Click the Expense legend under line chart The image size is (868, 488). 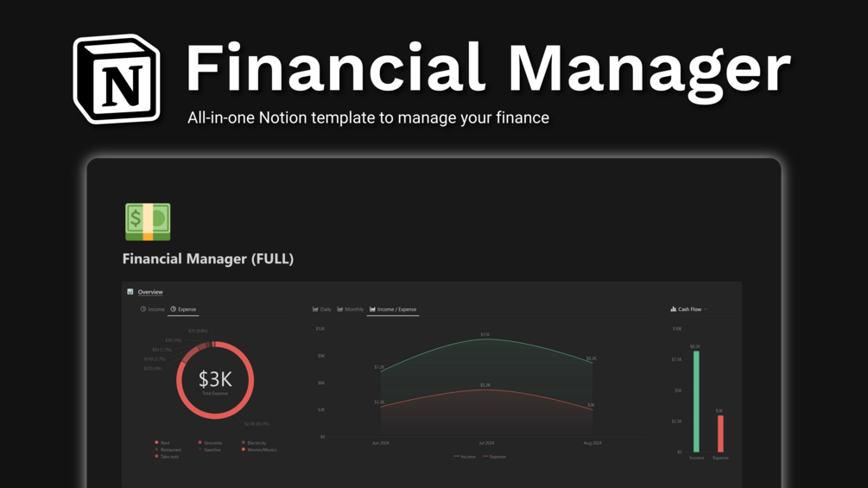pyautogui.click(x=494, y=456)
